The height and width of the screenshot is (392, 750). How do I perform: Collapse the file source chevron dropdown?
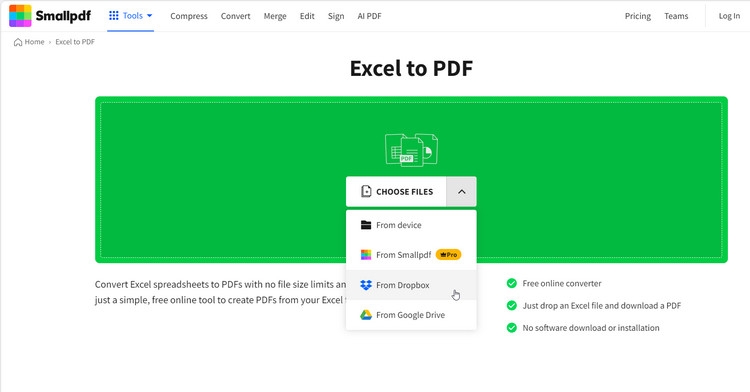462,192
